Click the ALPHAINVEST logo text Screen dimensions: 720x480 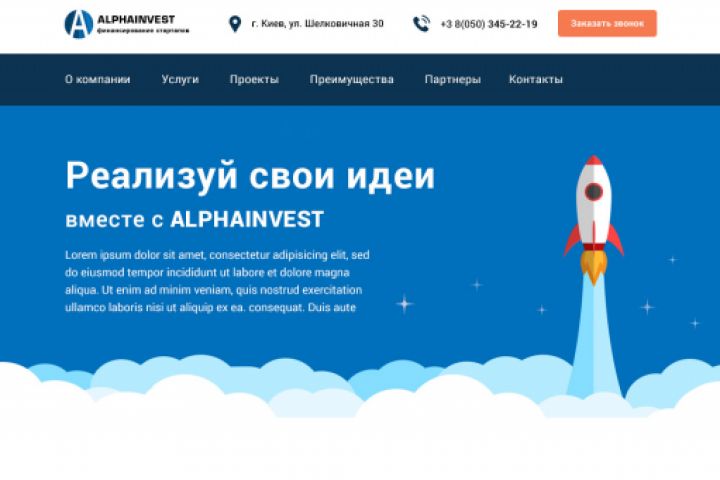136,19
